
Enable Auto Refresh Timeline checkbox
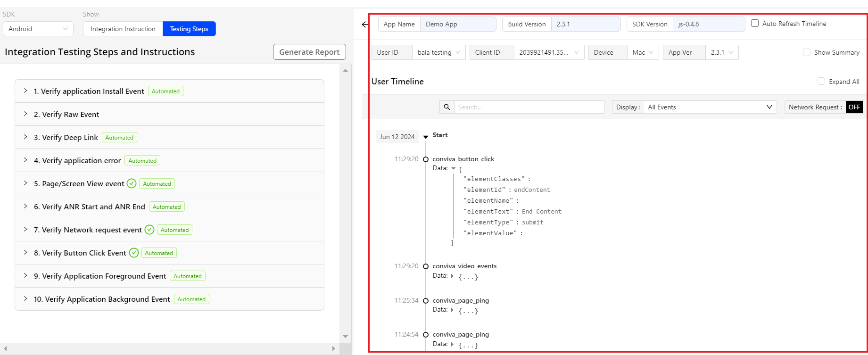tap(755, 23)
